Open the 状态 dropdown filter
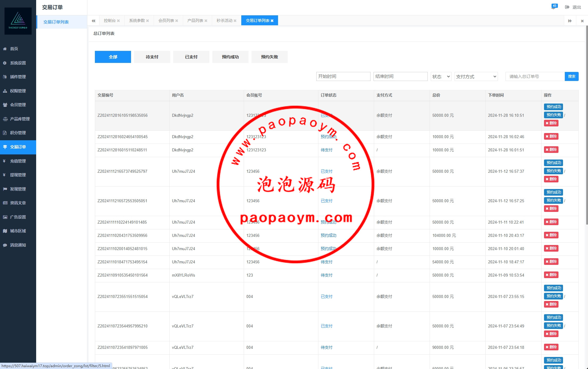588x369 pixels. (441, 76)
